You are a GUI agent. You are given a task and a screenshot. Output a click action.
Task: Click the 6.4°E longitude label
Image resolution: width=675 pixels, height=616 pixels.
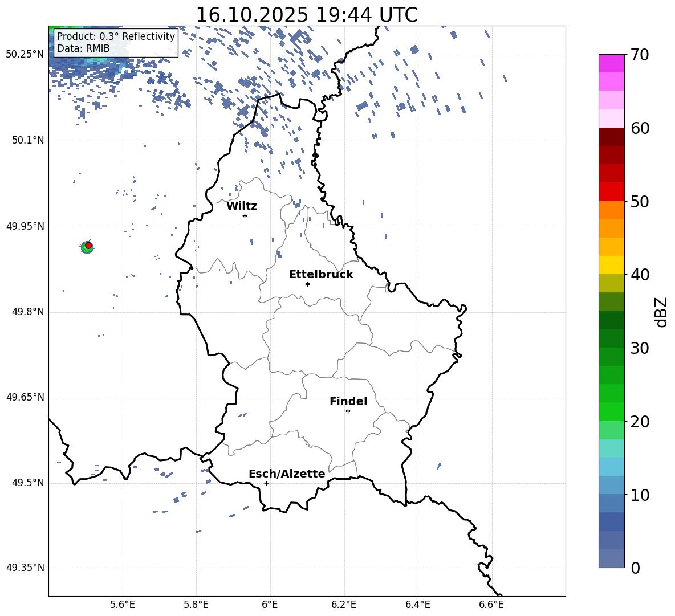click(x=417, y=605)
